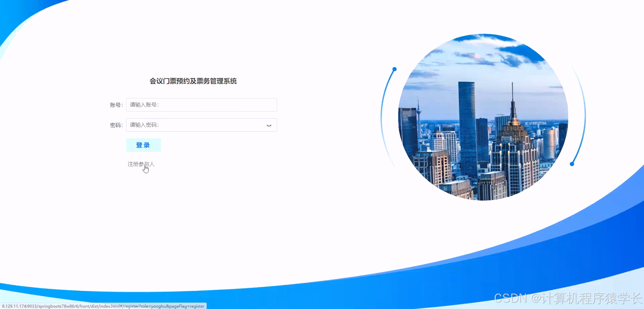Toggle the password visibility eye icon
This screenshot has height=309, width=644.
pos(269,125)
